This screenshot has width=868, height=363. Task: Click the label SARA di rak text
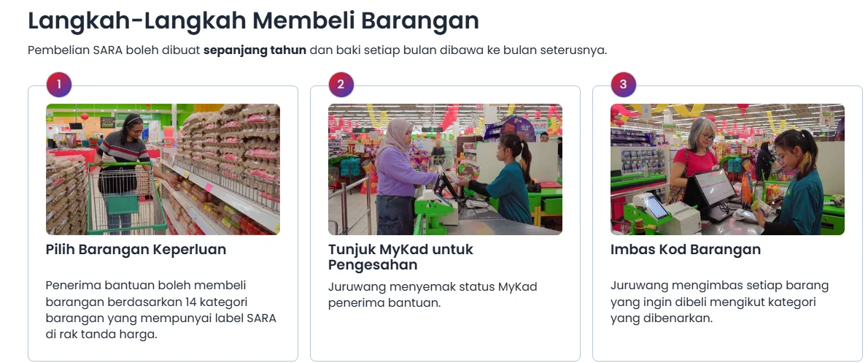[160, 326]
